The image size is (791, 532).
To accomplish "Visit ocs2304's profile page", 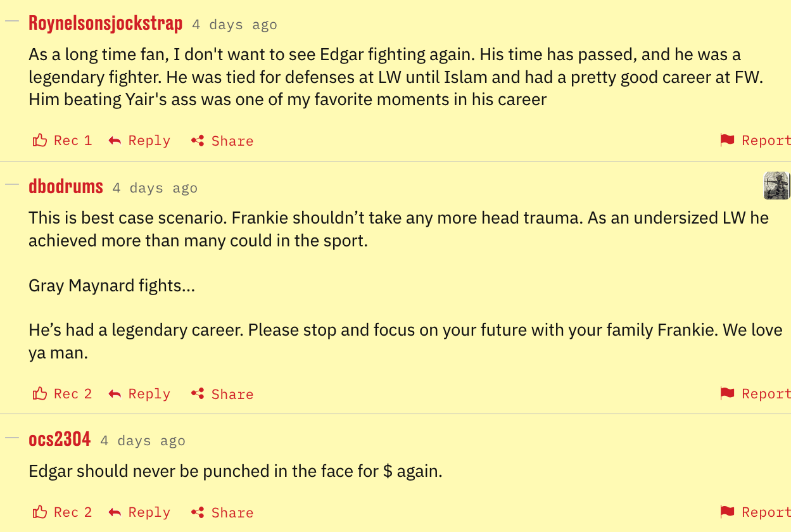I will (60, 440).
